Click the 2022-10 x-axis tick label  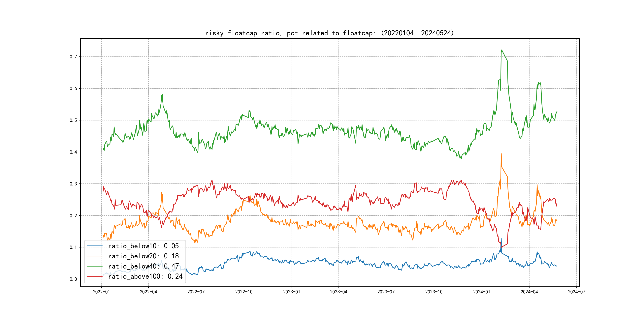pos(244,292)
